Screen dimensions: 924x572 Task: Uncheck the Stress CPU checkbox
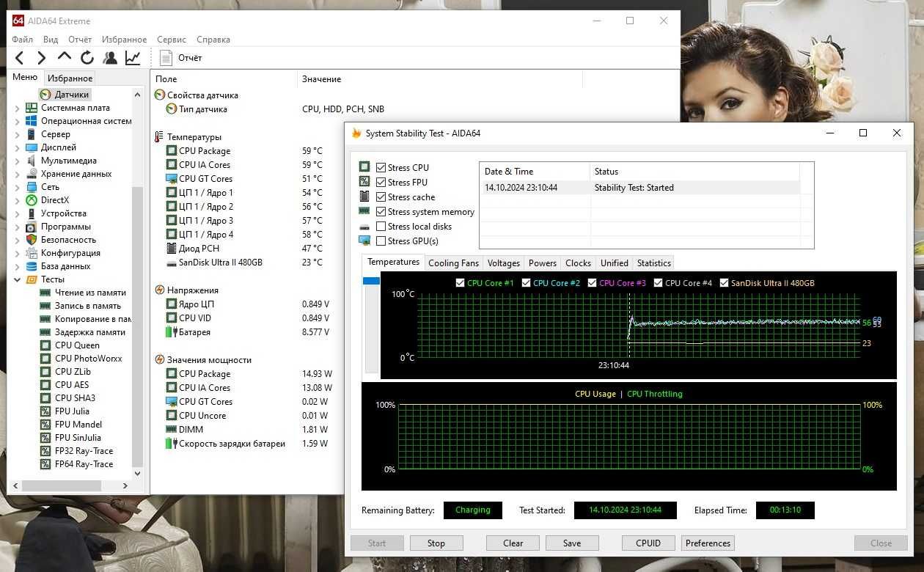coord(381,168)
